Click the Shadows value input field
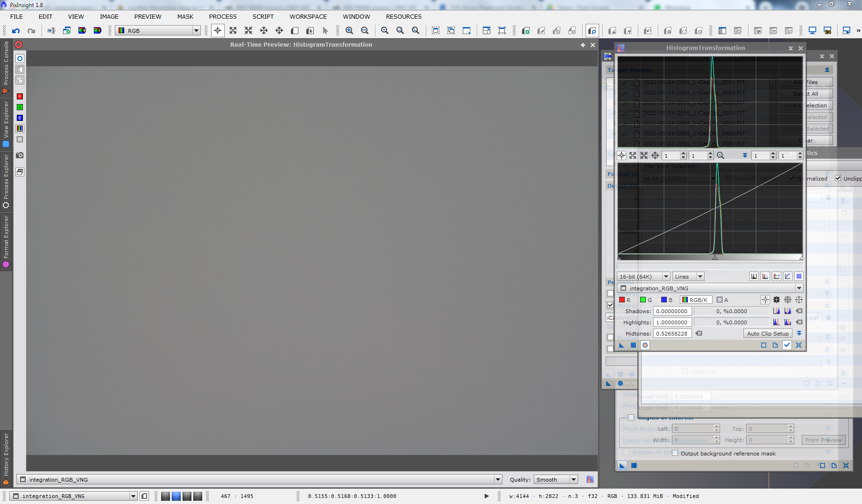862x504 pixels. (672, 311)
